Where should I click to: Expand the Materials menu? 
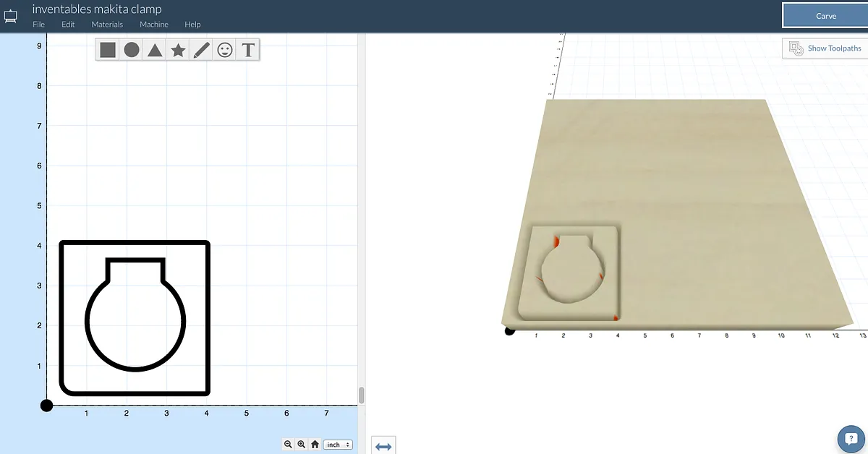point(107,25)
